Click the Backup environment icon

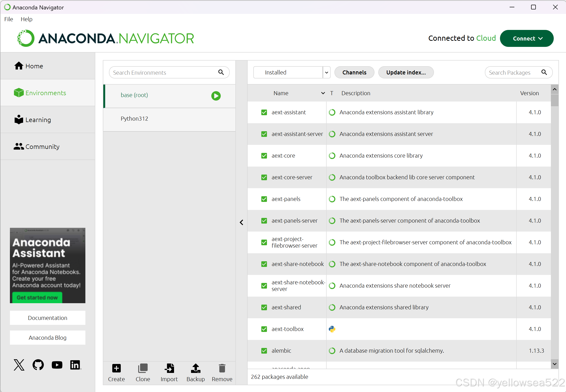(x=196, y=368)
